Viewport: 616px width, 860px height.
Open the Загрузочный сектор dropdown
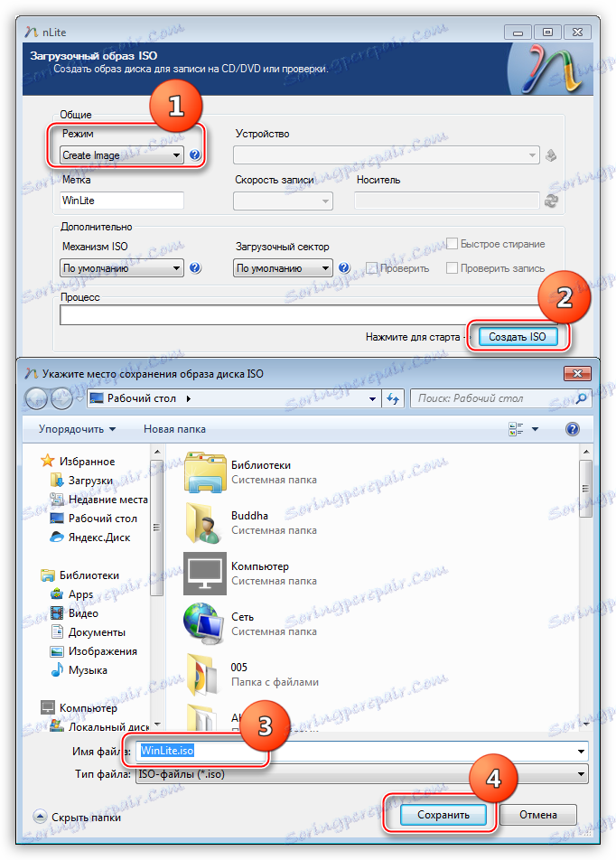pyautogui.click(x=283, y=268)
